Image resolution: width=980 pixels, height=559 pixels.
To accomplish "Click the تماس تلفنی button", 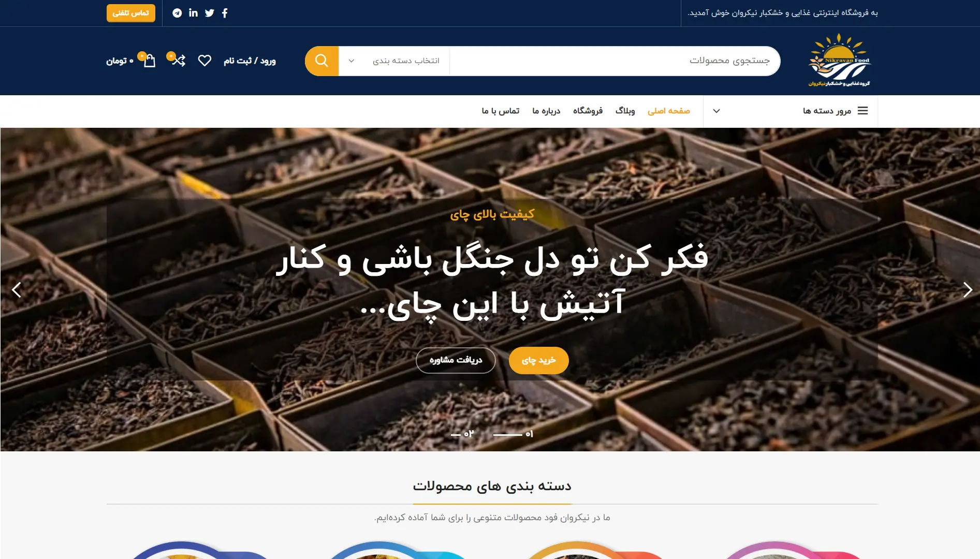I will [x=131, y=13].
